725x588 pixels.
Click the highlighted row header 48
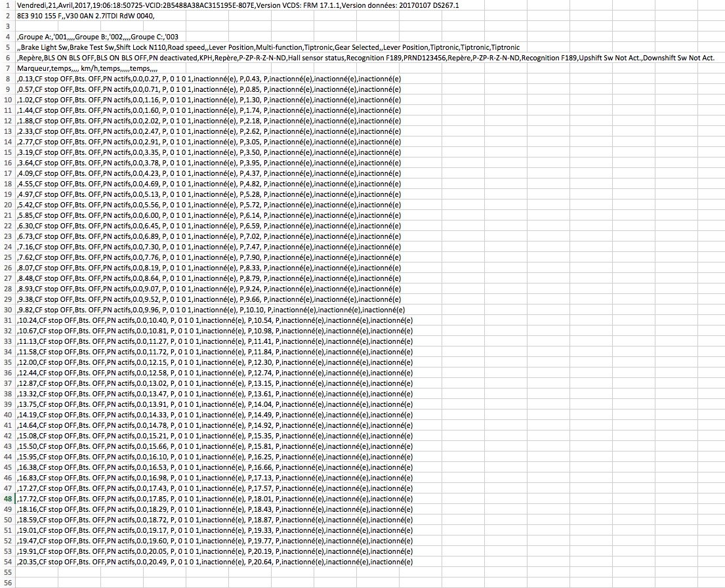[x=7, y=499]
